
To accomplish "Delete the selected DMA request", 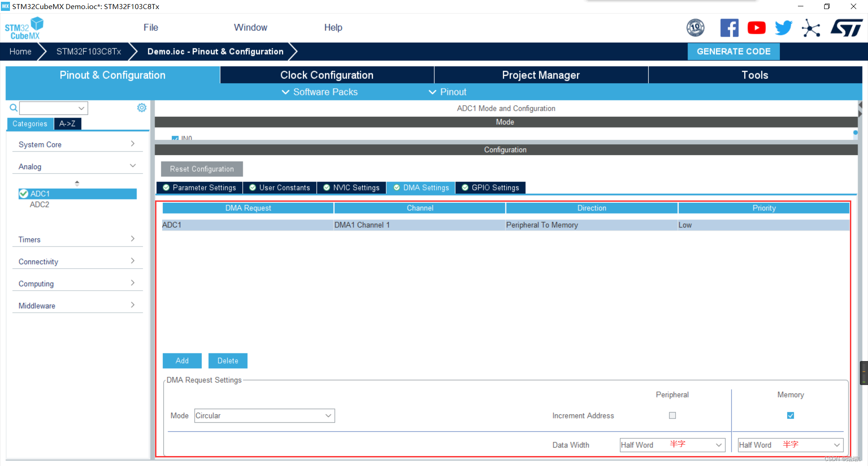I will click(x=228, y=361).
